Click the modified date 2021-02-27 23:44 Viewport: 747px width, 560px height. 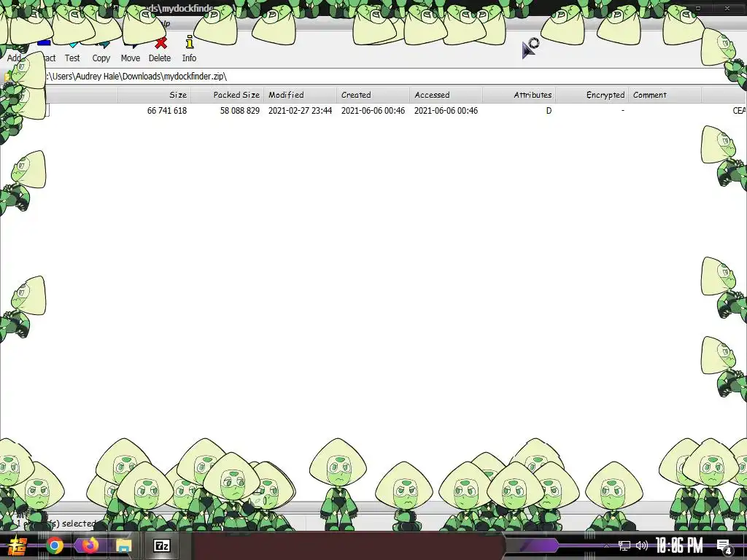pos(300,111)
